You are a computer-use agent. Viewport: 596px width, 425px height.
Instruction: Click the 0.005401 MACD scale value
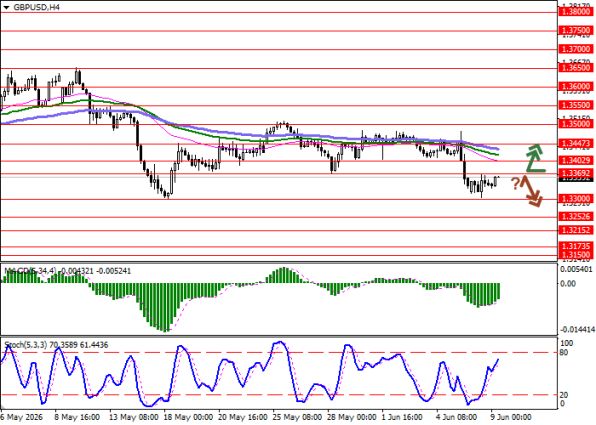[576, 269]
